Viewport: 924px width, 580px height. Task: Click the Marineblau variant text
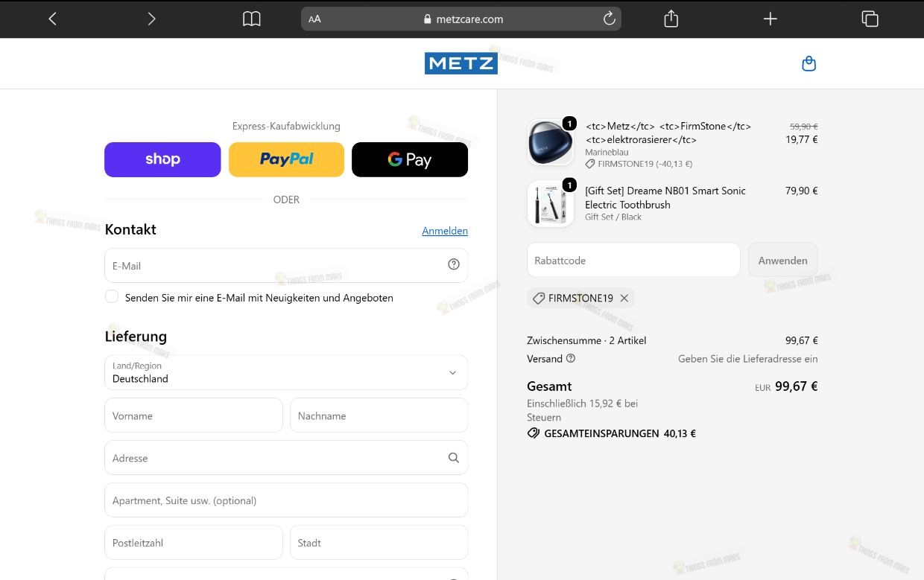[607, 152]
